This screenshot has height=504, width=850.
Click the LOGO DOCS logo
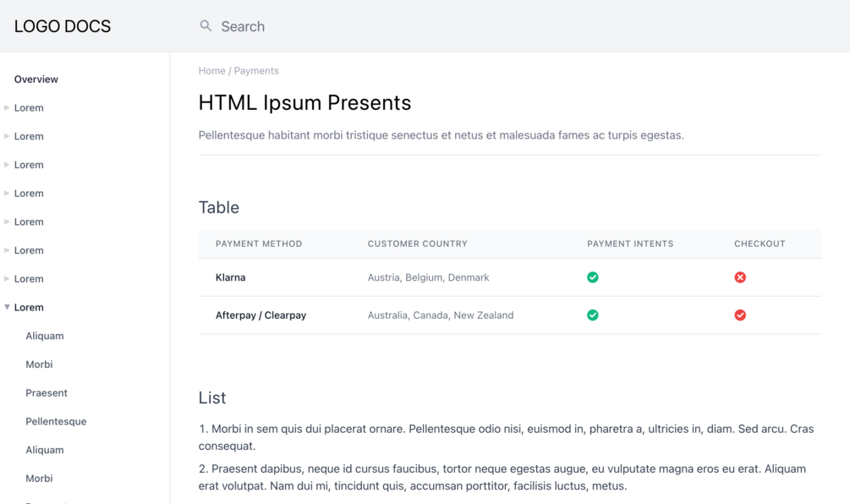(63, 26)
